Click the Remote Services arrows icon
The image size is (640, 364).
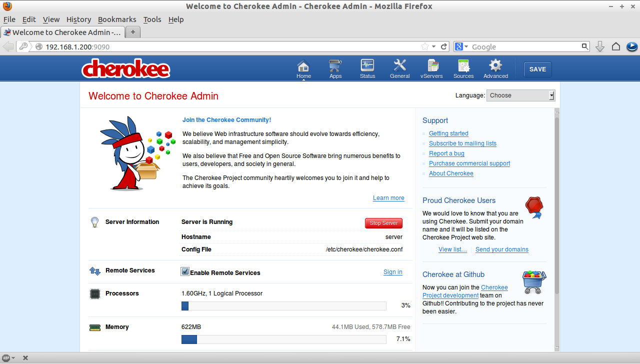(x=95, y=271)
